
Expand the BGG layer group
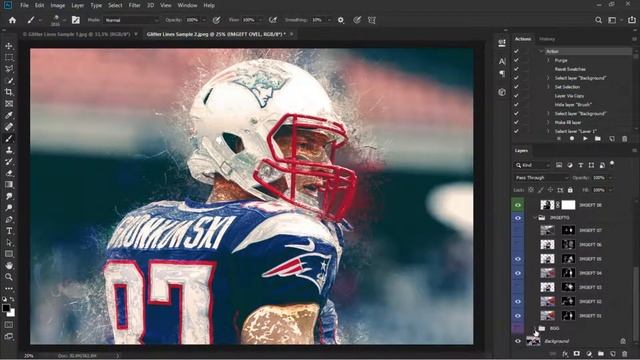(x=535, y=328)
